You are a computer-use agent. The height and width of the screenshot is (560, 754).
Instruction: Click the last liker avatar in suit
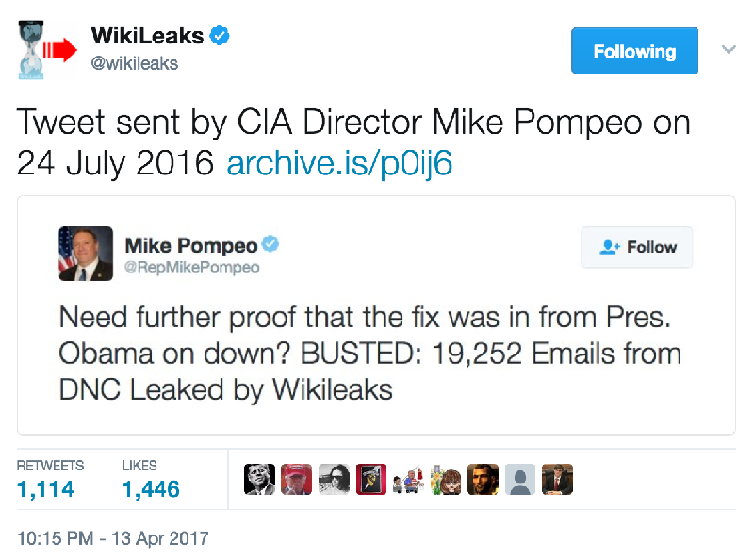pos(557,479)
